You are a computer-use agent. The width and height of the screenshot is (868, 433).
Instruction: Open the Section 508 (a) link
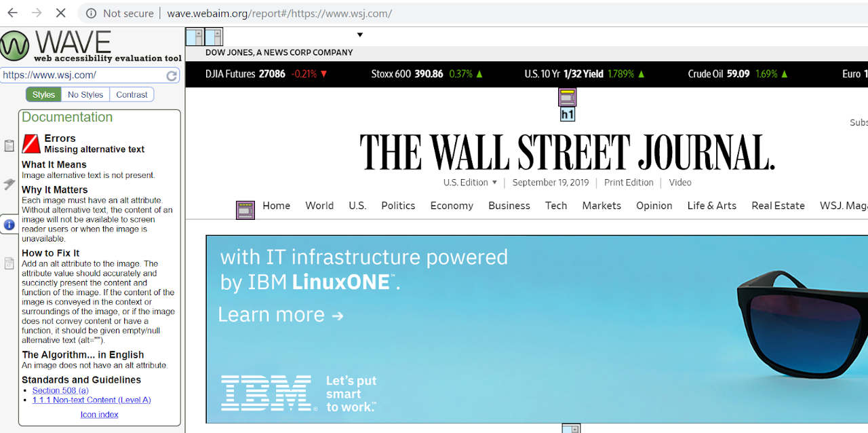(60, 390)
